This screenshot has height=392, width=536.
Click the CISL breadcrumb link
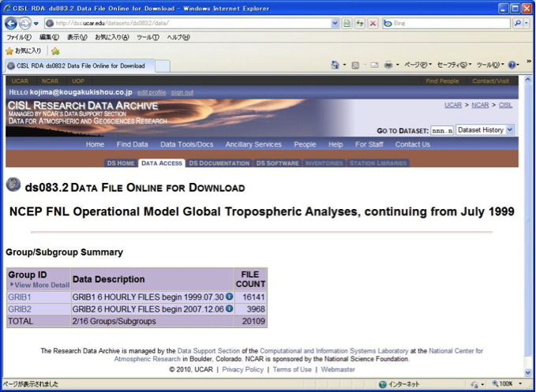(x=505, y=105)
